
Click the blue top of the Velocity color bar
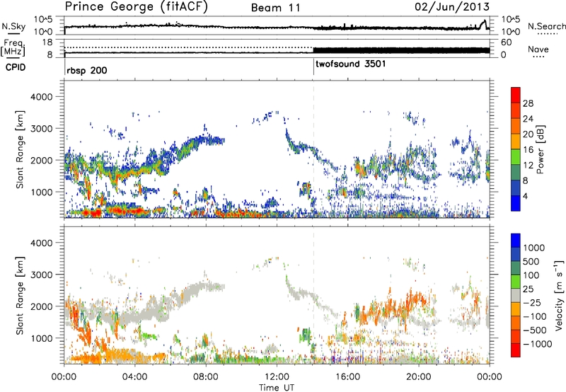point(516,240)
